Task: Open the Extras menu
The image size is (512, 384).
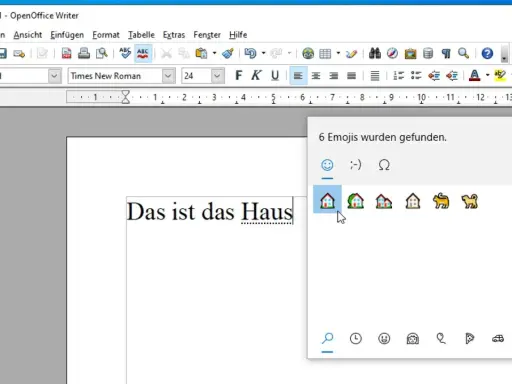Action: [x=174, y=35]
